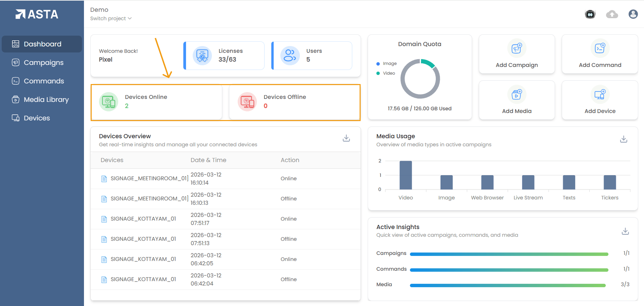Toggle the Video legend in Domain Quota
Screen dimensions: 644x306
tap(386, 73)
